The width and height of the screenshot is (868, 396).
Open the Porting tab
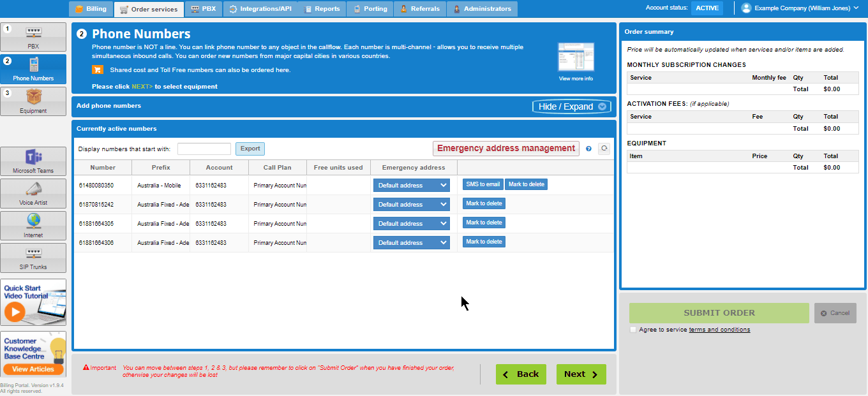pyautogui.click(x=370, y=9)
